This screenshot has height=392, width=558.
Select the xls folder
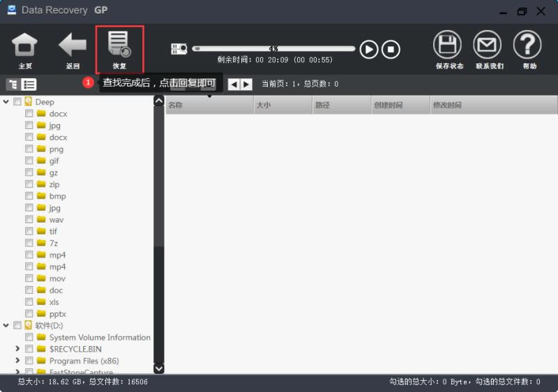pos(54,302)
